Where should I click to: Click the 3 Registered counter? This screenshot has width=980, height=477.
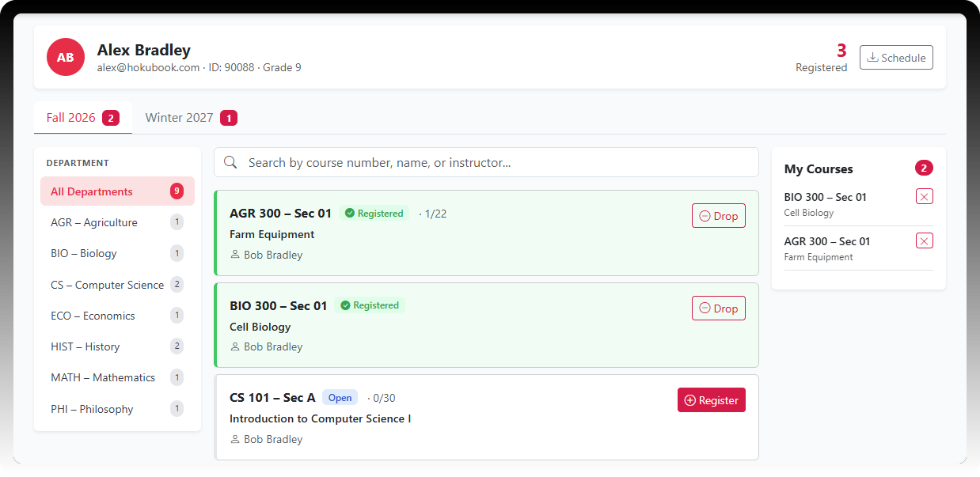[822, 58]
